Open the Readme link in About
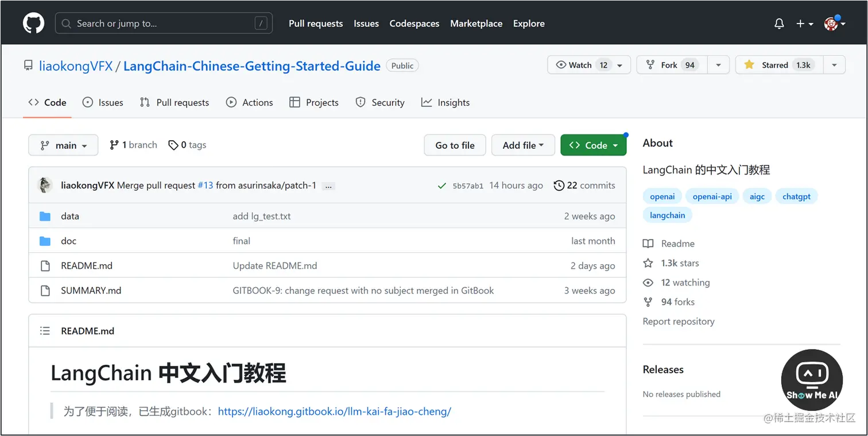The image size is (868, 436). (669, 244)
